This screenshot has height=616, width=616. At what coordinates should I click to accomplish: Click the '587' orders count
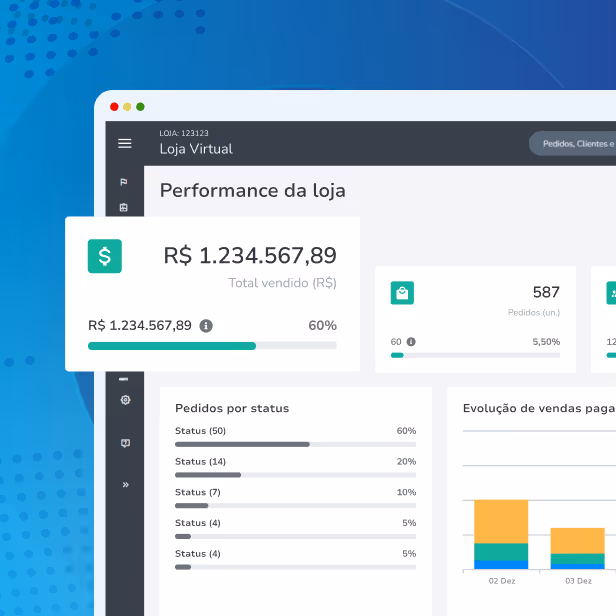pyautogui.click(x=546, y=292)
